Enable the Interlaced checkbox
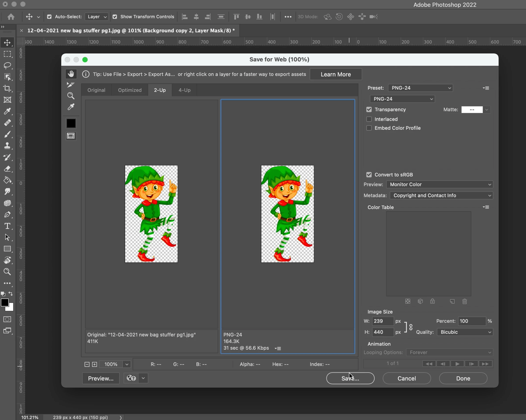Screen dimensions: 526x420 (x=369, y=119)
